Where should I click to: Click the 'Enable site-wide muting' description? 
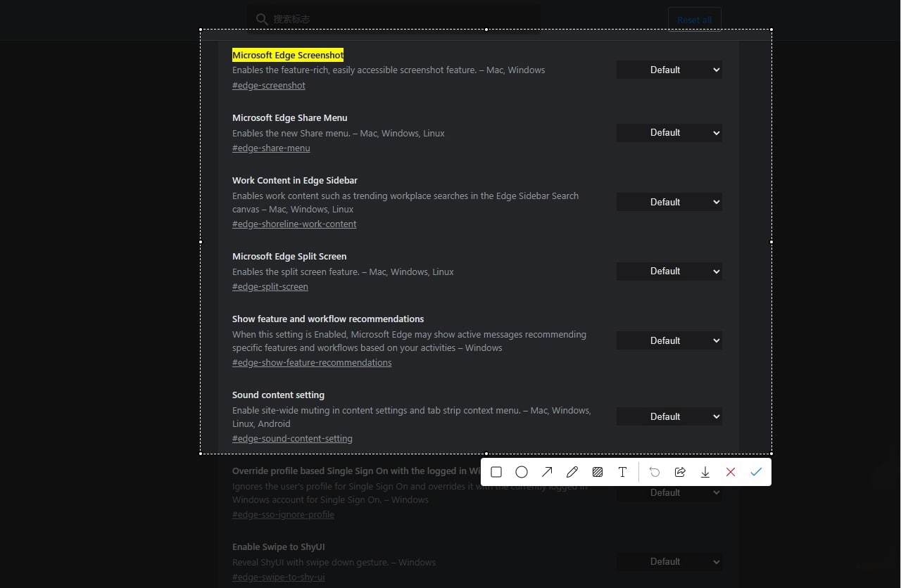tap(412, 416)
